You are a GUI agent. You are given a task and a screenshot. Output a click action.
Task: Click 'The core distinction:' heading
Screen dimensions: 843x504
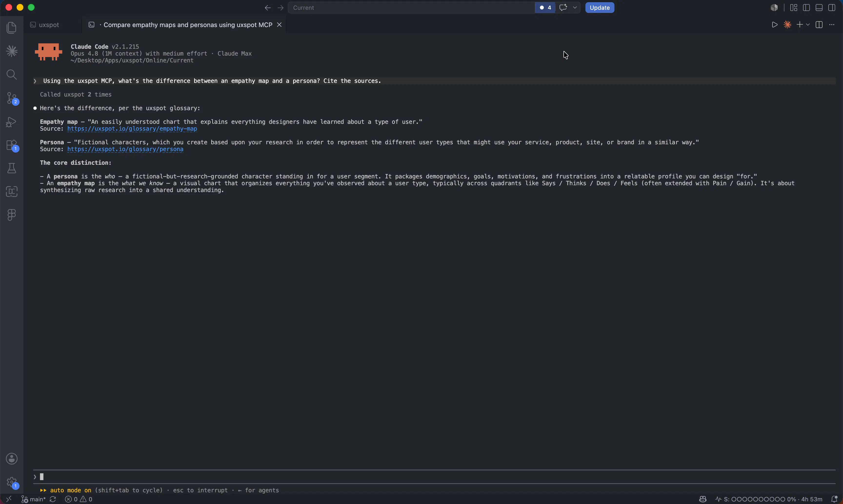(x=75, y=163)
